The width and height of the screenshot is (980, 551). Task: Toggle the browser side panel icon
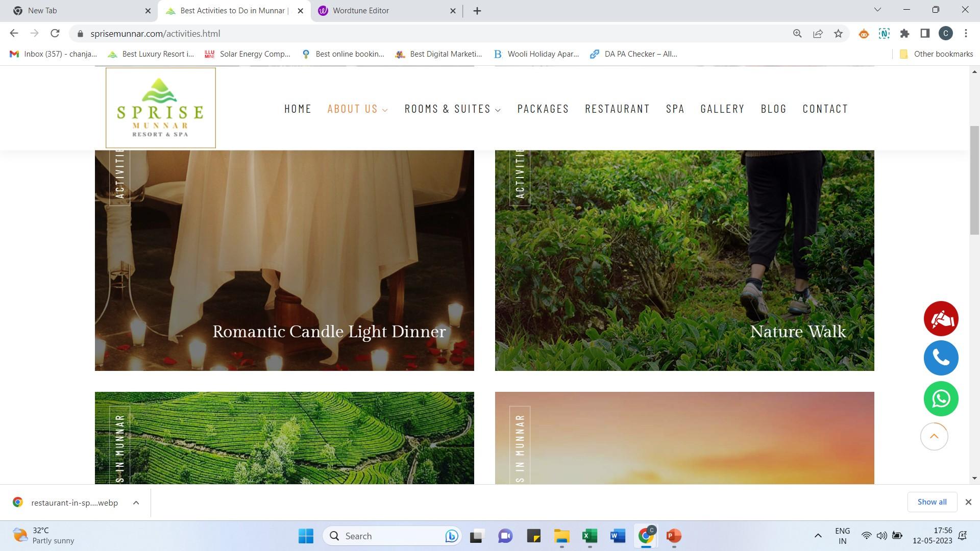(924, 34)
